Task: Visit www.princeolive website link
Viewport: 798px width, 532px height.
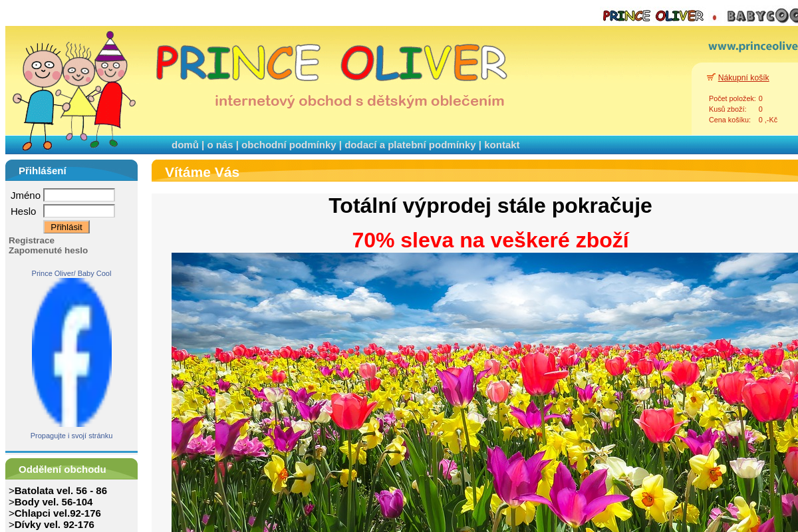Action: tap(752, 46)
